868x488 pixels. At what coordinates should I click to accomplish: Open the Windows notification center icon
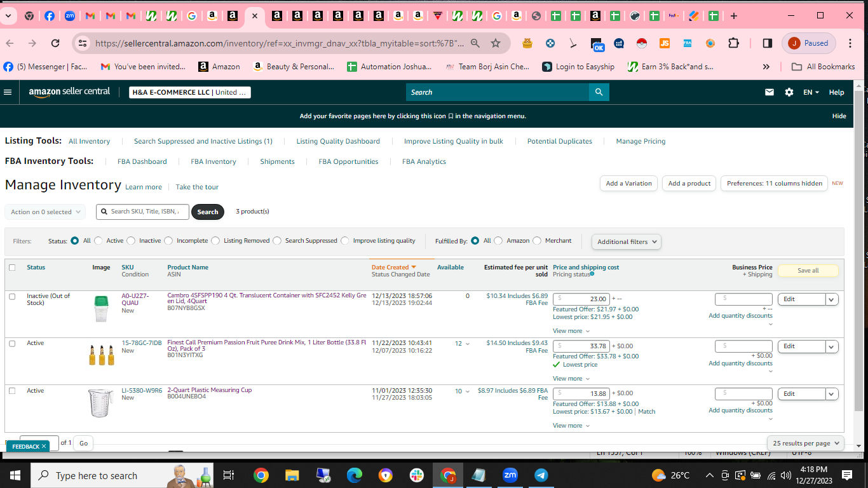846,475
